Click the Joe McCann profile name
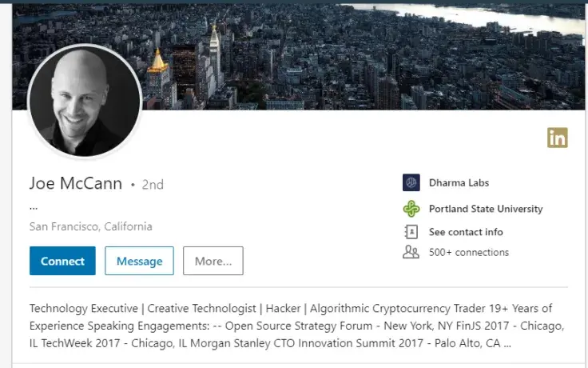The height and width of the screenshot is (368, 588). pos(76,184)
